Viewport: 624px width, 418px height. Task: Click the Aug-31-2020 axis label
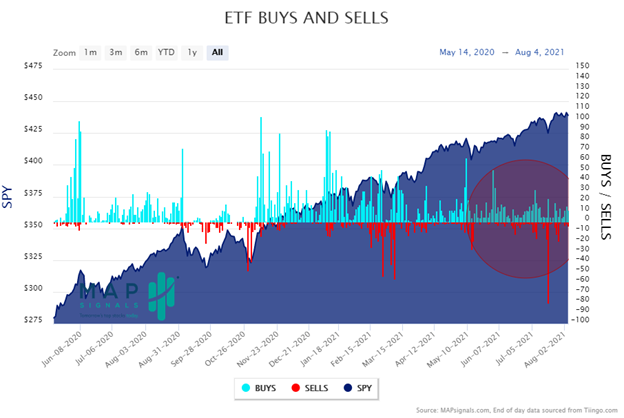160,349
